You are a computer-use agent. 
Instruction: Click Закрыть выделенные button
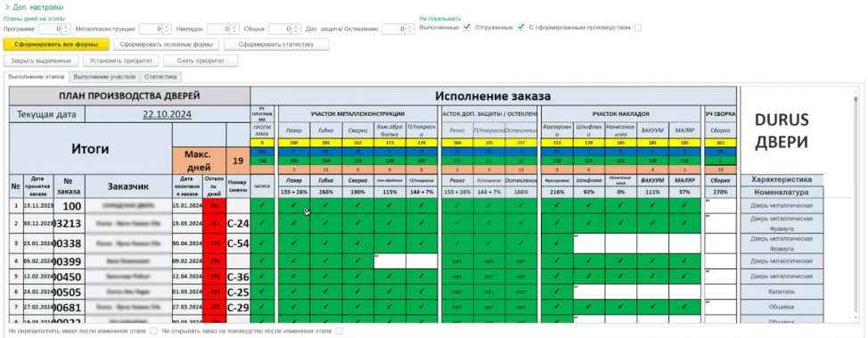click(41, 61)
